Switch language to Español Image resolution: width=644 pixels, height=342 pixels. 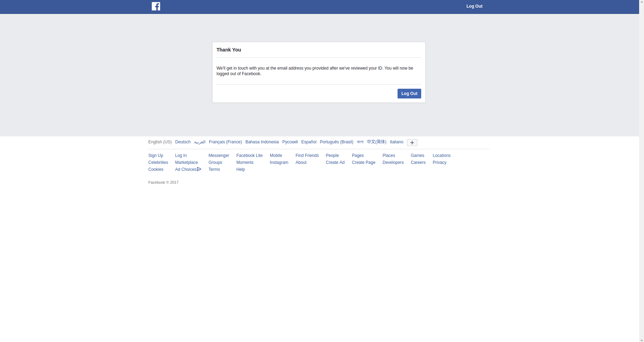tap(309, 142)
